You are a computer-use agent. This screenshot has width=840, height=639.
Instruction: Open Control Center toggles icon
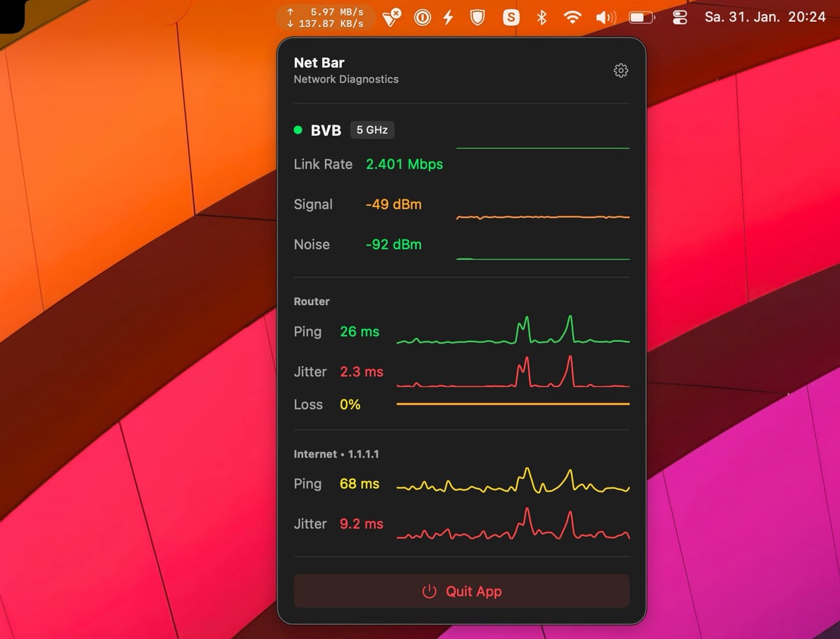pos(680,17)
